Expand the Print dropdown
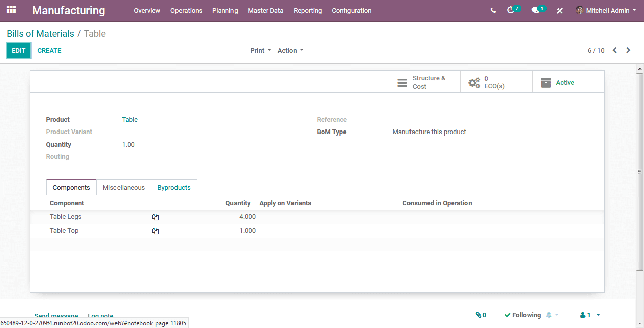 pyautogui.click(x=260, y=50)
